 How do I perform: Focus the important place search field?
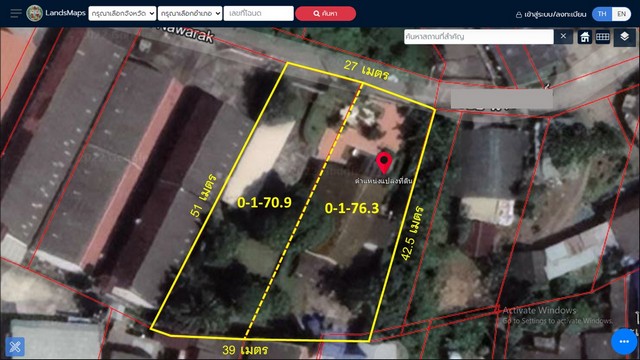click(x=479, y=36)
